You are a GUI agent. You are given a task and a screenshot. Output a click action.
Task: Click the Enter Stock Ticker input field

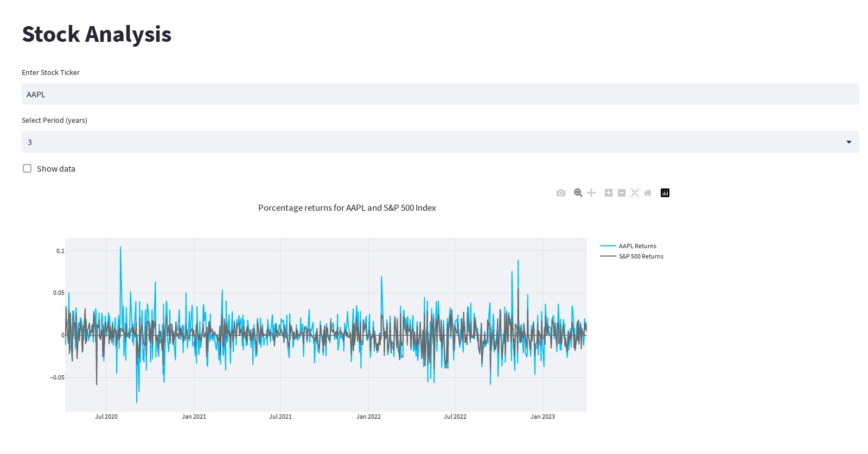point(441,94)
